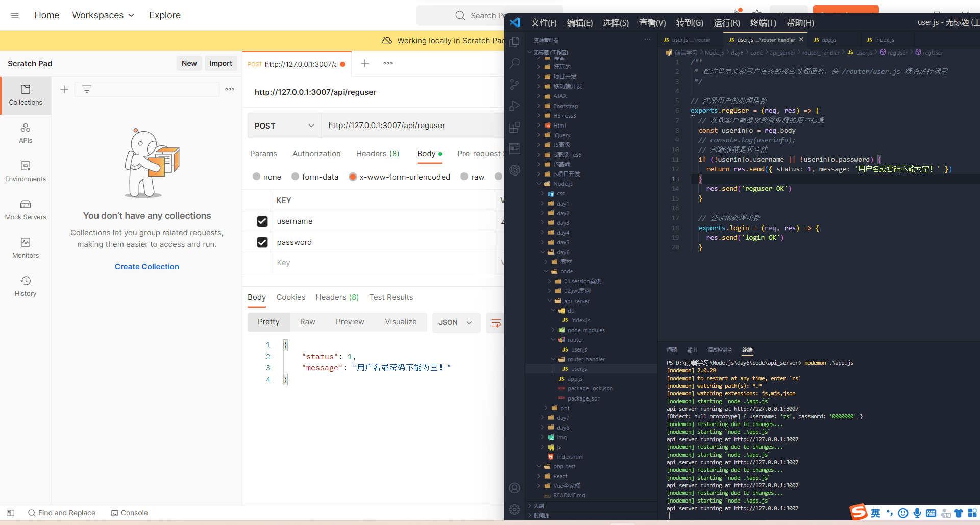Click the collections filter icon
This screenshot has width=980, height=525.
(x=87, y=89)
